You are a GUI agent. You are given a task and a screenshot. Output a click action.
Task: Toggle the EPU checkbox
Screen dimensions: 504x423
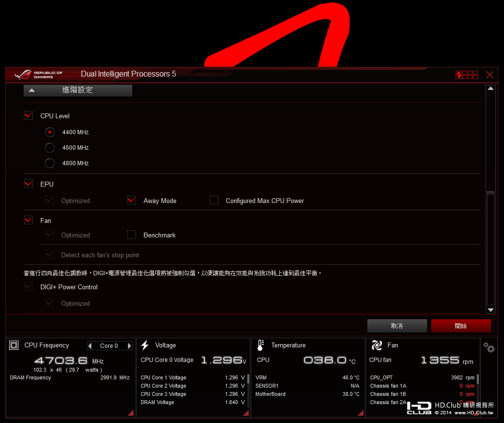[29, 184]
